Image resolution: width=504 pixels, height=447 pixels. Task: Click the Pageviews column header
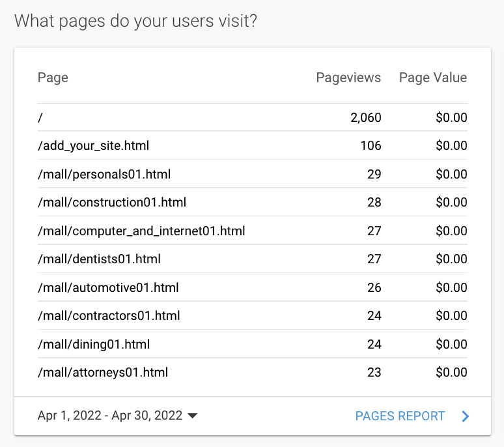point(348,78)
